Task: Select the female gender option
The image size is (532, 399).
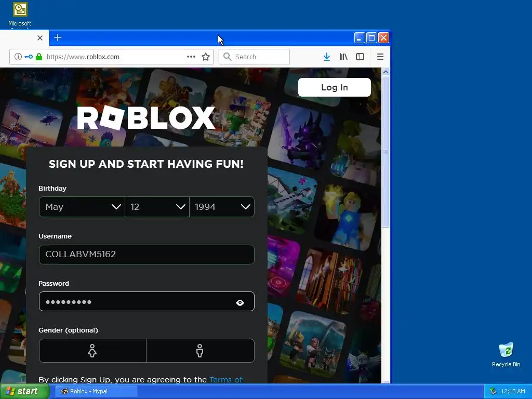Action: coord(92,351)
